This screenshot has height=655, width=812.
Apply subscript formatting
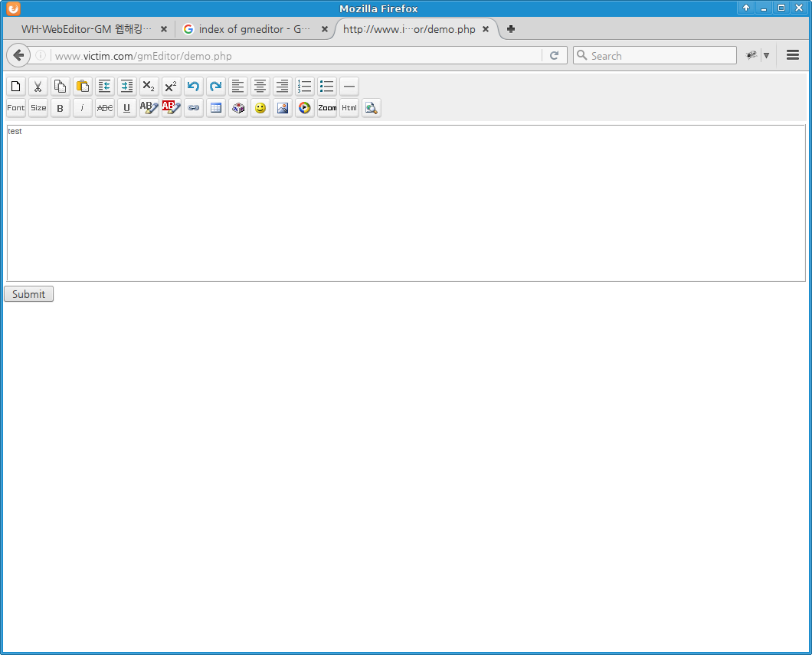[x=149, y=86]
